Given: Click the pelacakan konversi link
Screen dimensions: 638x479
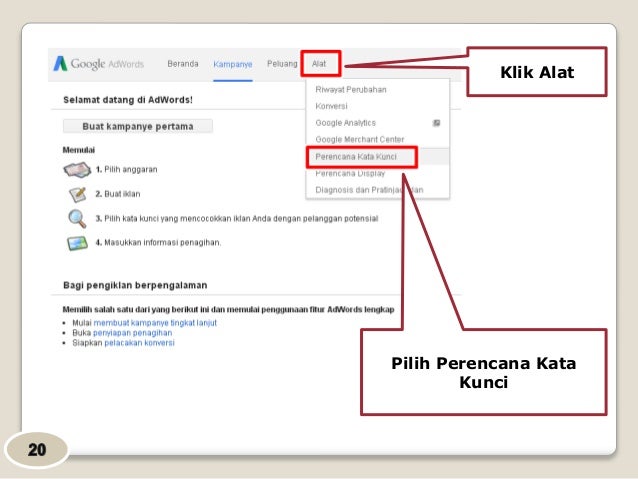Looking at the screenshot, I should pyautogui.click(x=139, y=343).
